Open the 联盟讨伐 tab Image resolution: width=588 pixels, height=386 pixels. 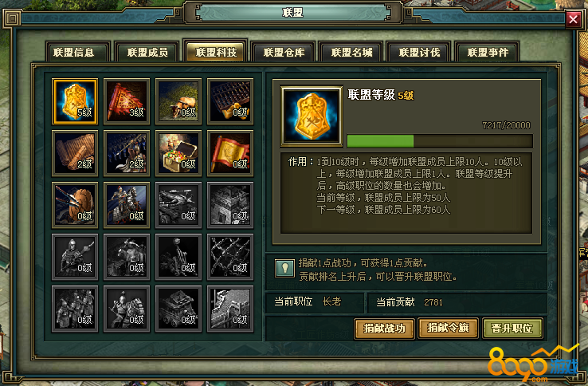(419, 52)
